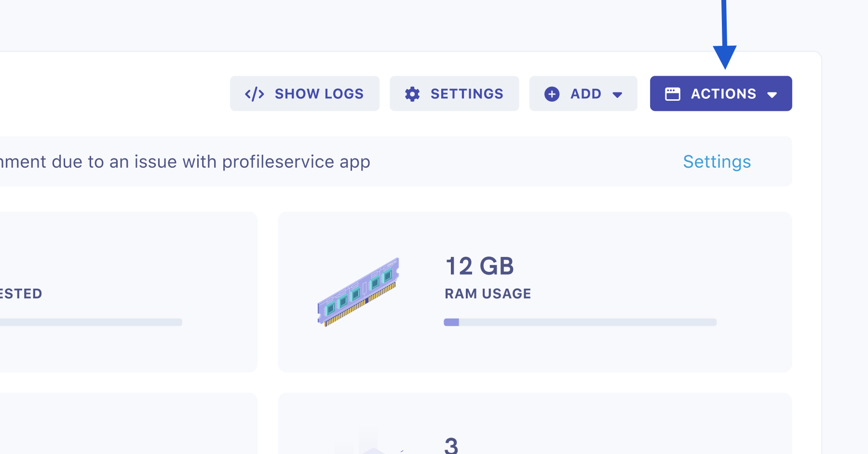Click the Actions button label
The image size is (868, 454).
(723, 93)
